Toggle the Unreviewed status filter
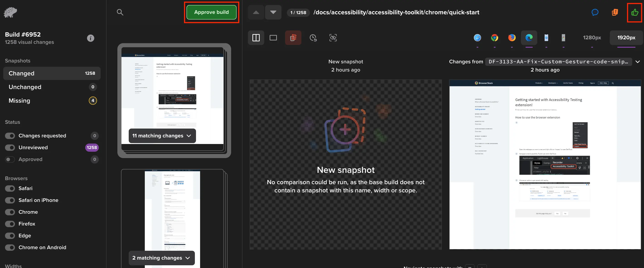Image resolution: width=644 pixels, height=268 pixels. tap(10, 148)
